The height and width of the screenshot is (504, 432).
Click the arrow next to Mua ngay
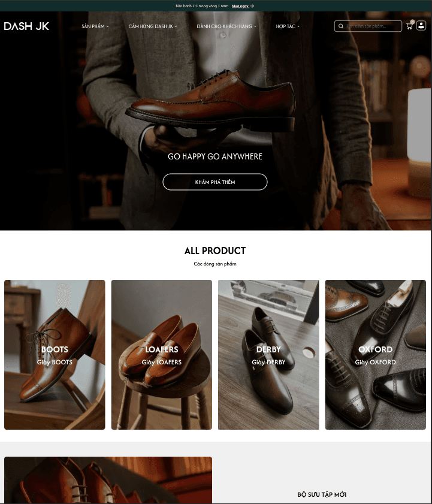[x=252, y=6]
